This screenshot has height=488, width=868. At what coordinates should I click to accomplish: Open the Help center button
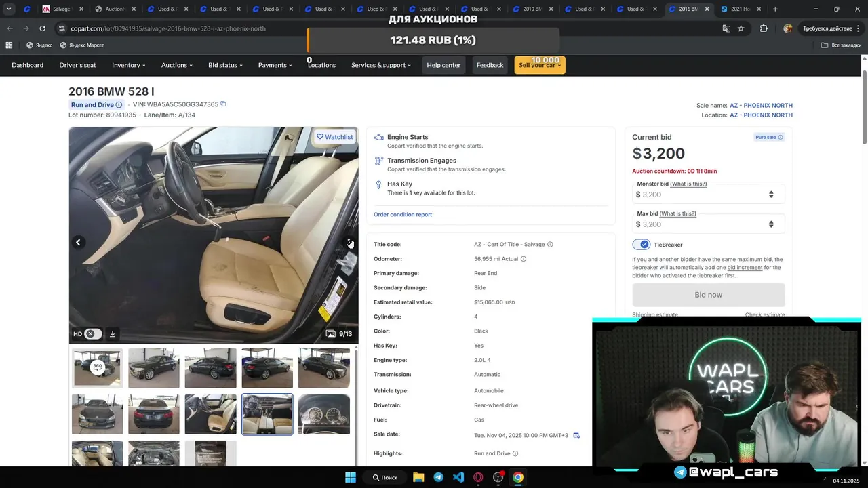443,65
